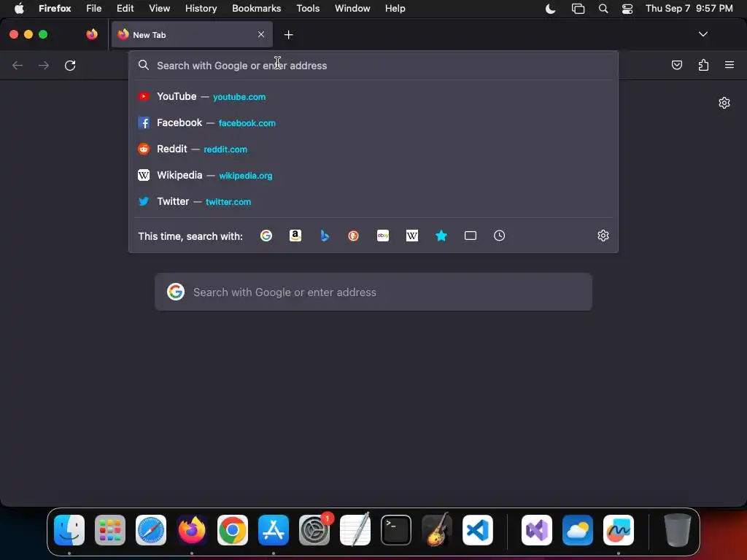The image size is (747, 560).
Task: Open Stage Manager windows icon in menu bar
Action: tap(578, 9)
